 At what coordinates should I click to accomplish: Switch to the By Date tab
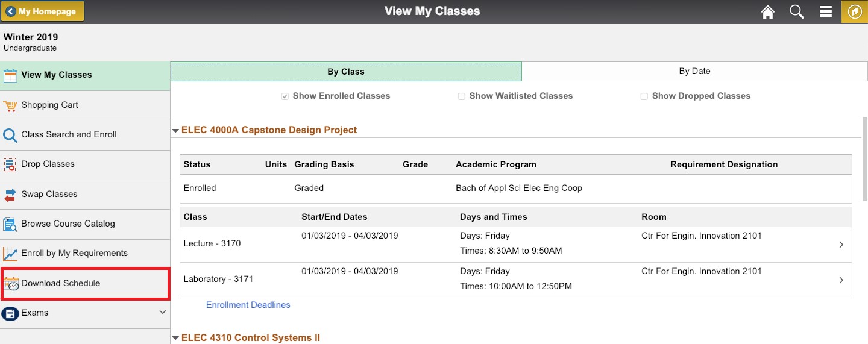coord(694,71)
